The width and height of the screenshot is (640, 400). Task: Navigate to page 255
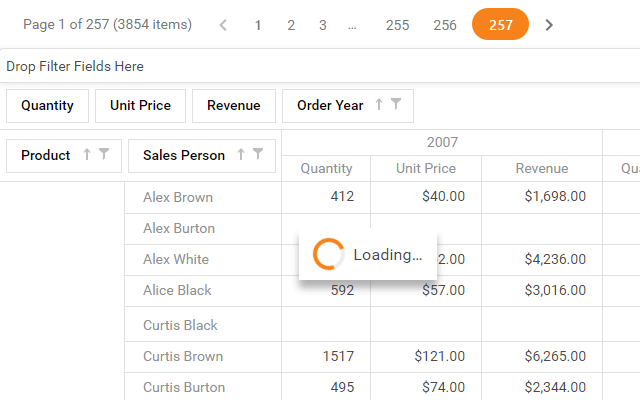tap(397, 25)
